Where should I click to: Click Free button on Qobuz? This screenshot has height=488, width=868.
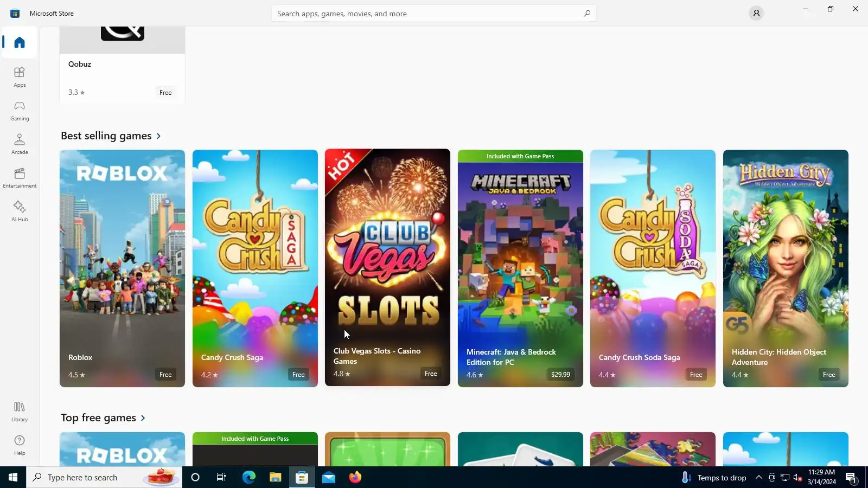click(x=165, y=93)
